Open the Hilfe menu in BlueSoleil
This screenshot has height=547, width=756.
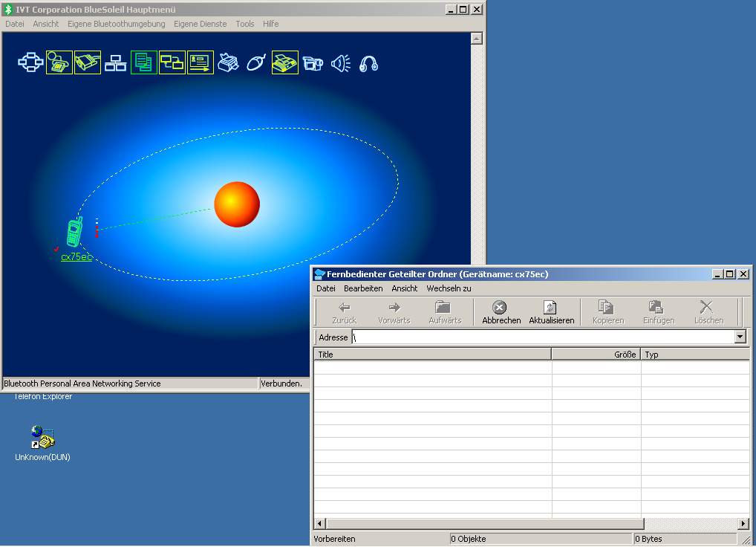coord(270,24)
